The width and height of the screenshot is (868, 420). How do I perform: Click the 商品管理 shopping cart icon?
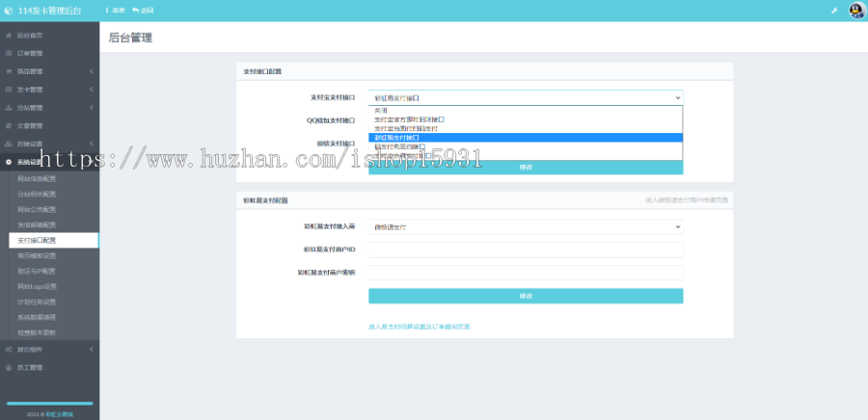coord(9,71)
